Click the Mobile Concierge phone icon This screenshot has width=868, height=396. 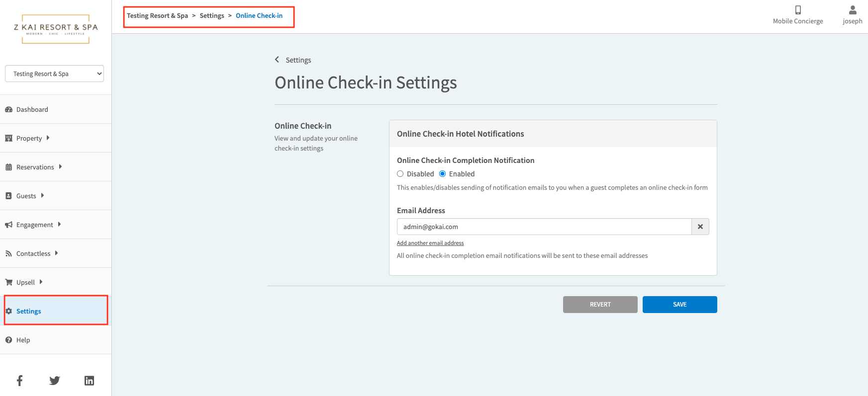(x=798, y=10)
